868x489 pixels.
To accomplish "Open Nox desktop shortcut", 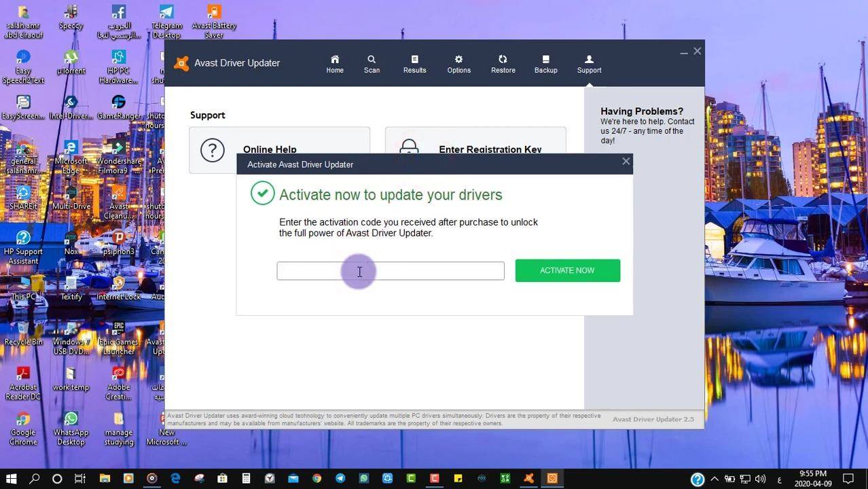I will [71, 243].
